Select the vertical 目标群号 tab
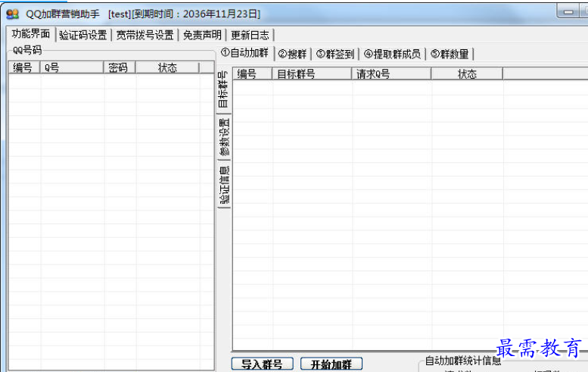 click(x=223, y=89)
